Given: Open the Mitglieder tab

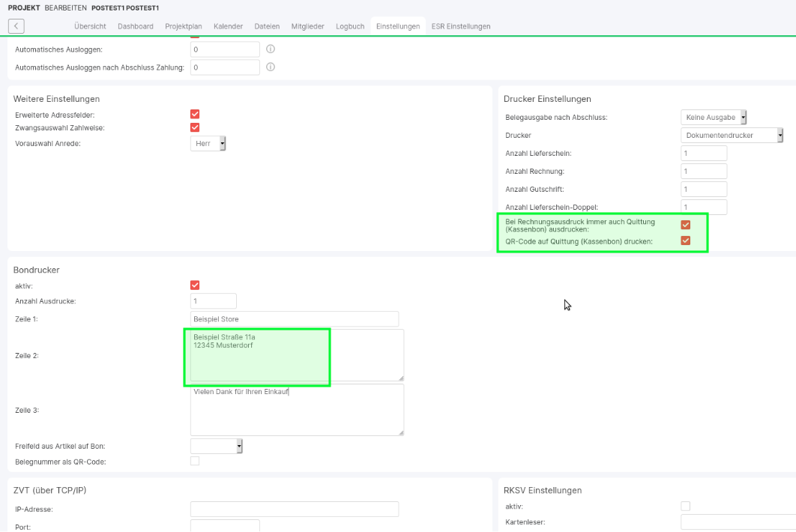Looking at the screenshot, I should pyautogui.click(x=308, y=26).
